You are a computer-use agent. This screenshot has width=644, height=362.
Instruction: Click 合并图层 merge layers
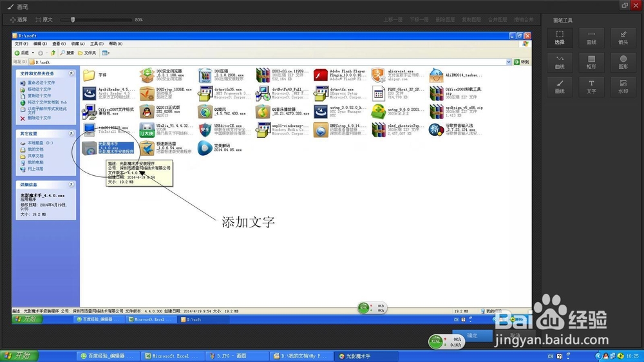click(x=497, y=19)
